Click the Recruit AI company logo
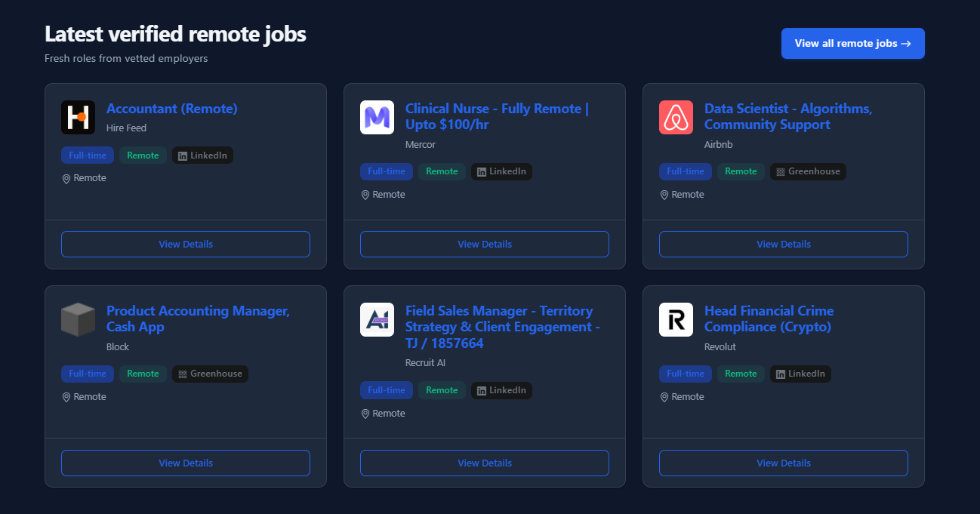The image size is (980, 514). (377, 319)
